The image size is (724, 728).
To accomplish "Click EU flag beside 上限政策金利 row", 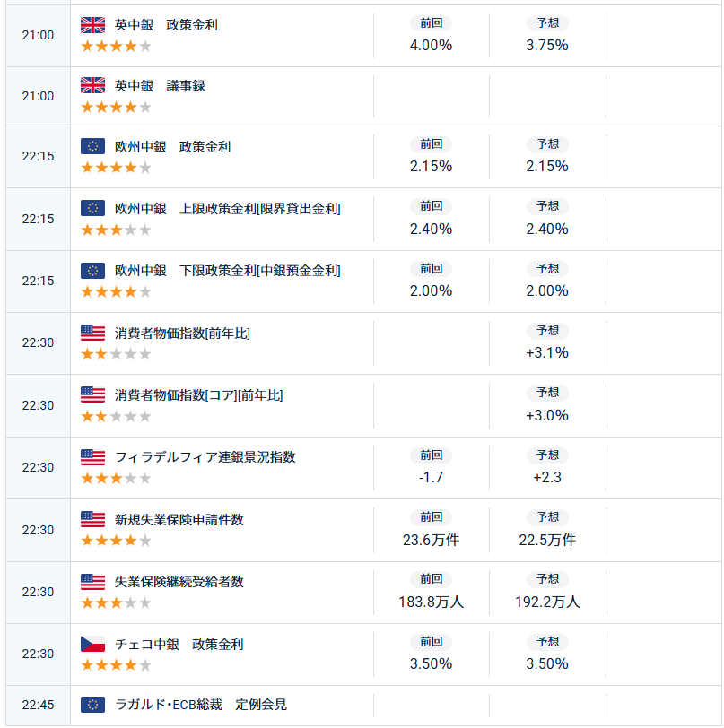I will [x=92, y=209].
